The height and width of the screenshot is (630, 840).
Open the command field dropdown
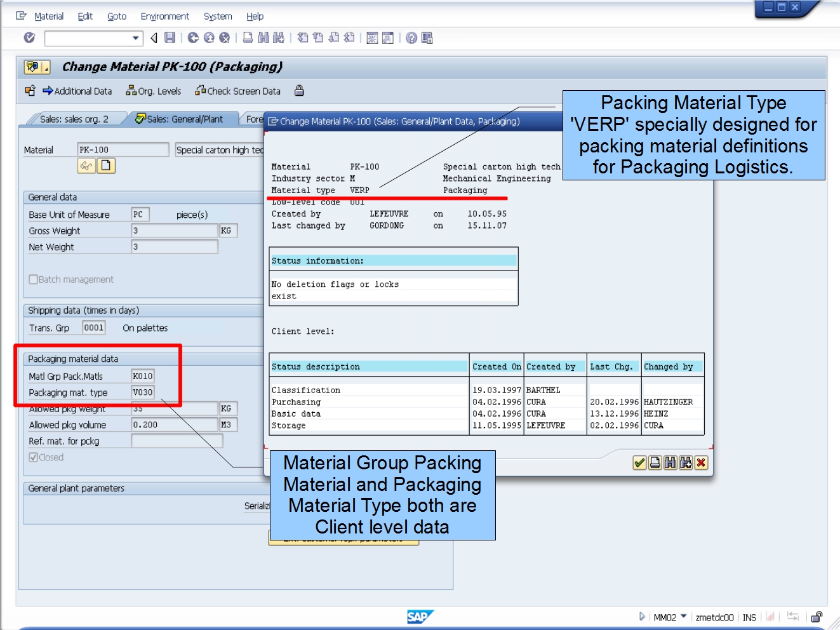(x=135, y=39)
